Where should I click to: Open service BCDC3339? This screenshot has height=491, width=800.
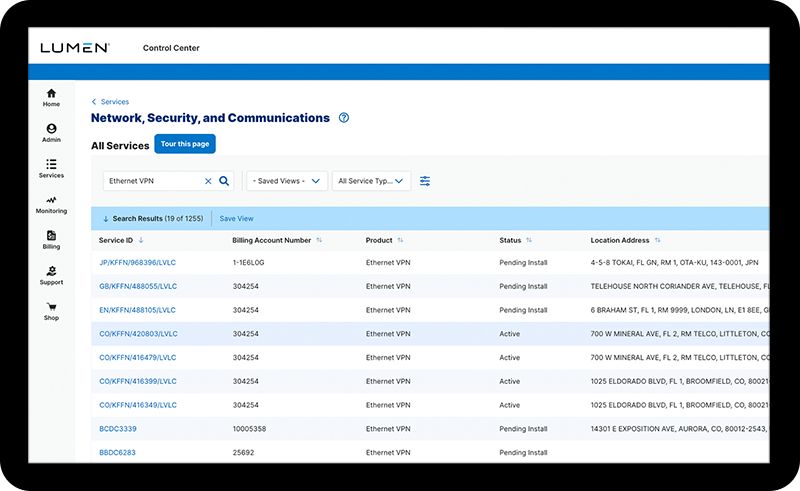(x=118, y=429)
